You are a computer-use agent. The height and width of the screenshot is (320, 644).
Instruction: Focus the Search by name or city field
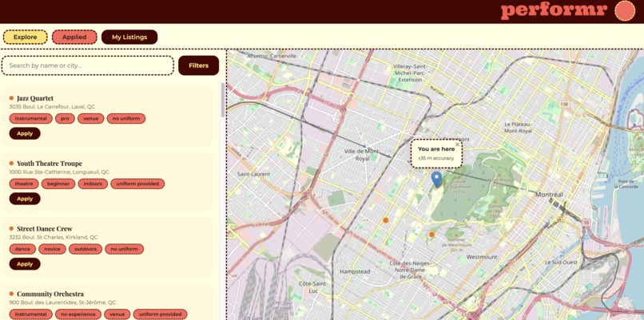pos(87,65)
